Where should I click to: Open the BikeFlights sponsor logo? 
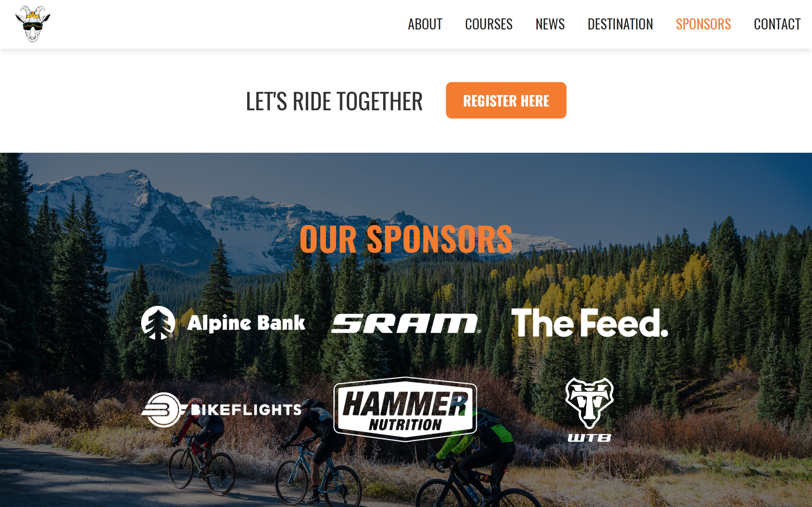click(221, 409)
